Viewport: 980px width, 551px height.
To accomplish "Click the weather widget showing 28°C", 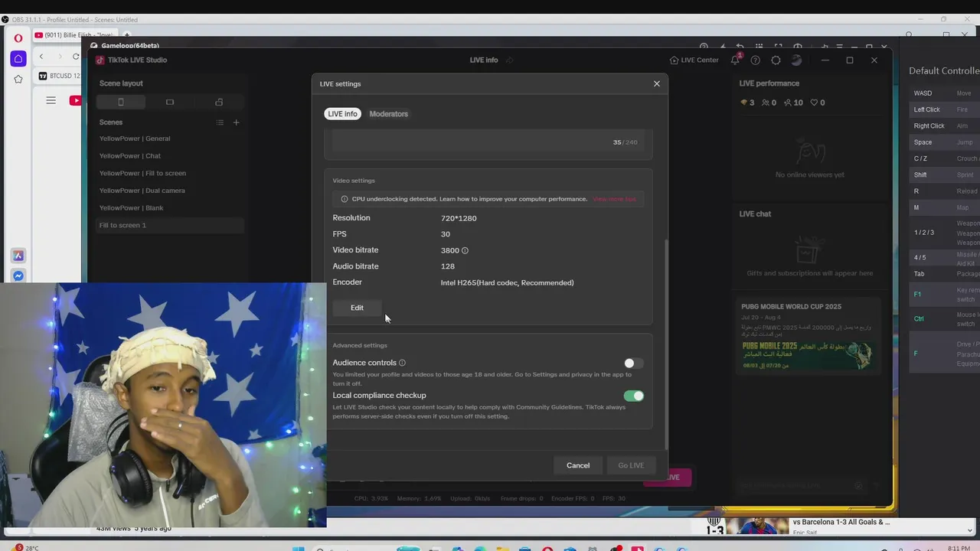I will (x=25, y=548).
